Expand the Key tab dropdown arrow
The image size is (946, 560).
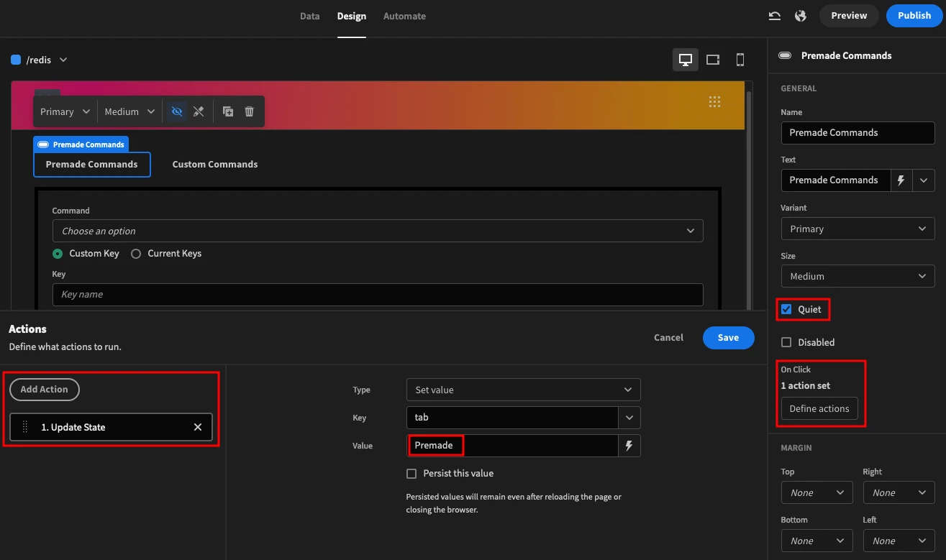tap(629, 418)
